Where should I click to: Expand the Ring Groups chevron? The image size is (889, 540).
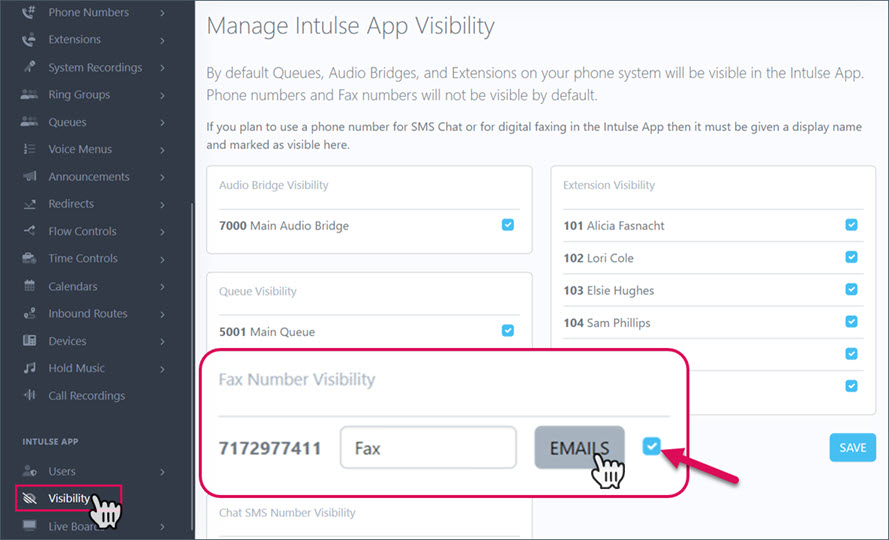pos(162,95)
